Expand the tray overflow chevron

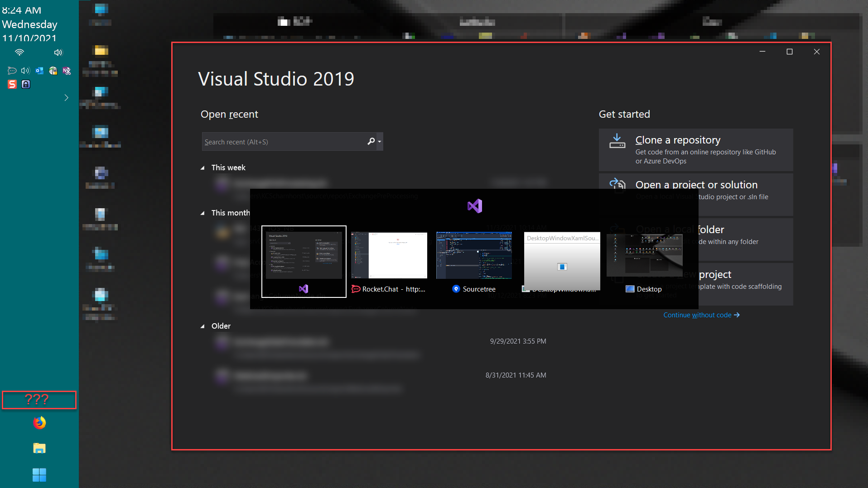pos(66,98)
